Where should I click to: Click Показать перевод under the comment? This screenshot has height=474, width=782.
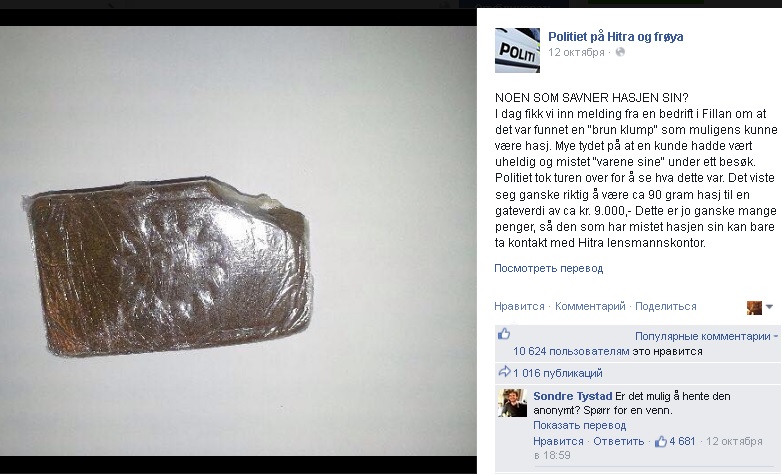pyautogui.click(x=580, y=426)
